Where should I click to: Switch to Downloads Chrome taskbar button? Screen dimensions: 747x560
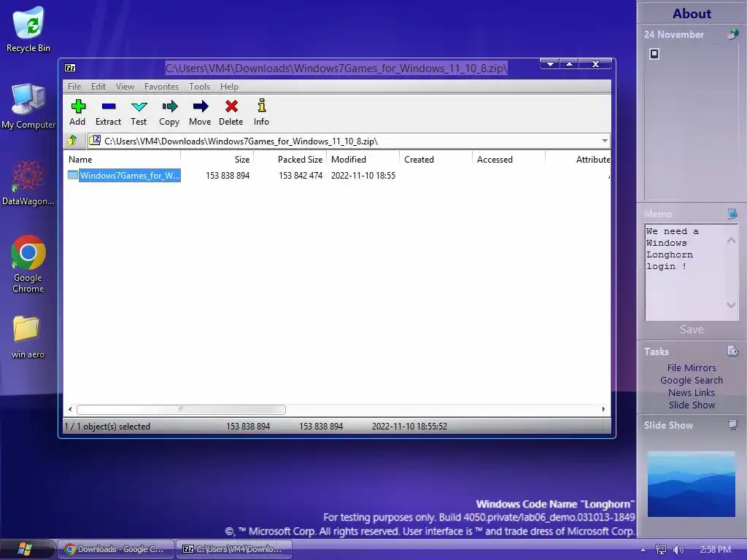116,549
